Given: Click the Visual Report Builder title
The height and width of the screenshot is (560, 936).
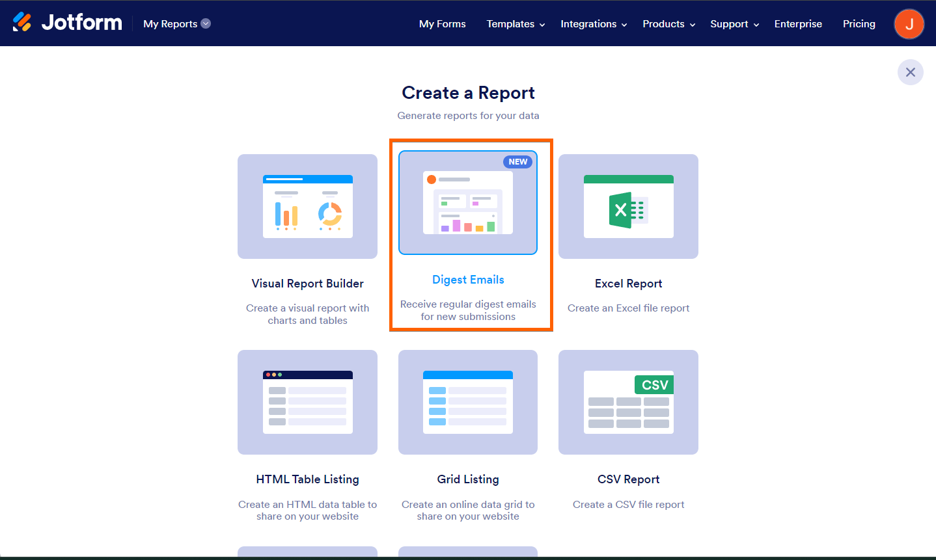Looking at the screenshot, I should (308, 284).
